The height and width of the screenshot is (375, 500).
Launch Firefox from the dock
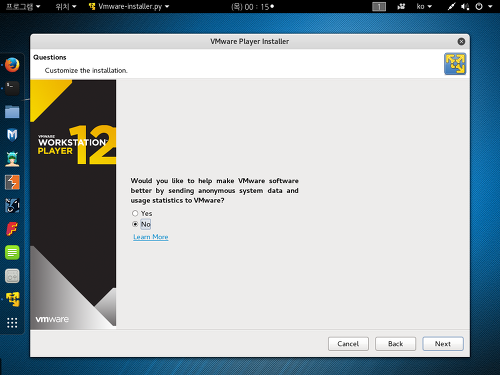point(12,65)
